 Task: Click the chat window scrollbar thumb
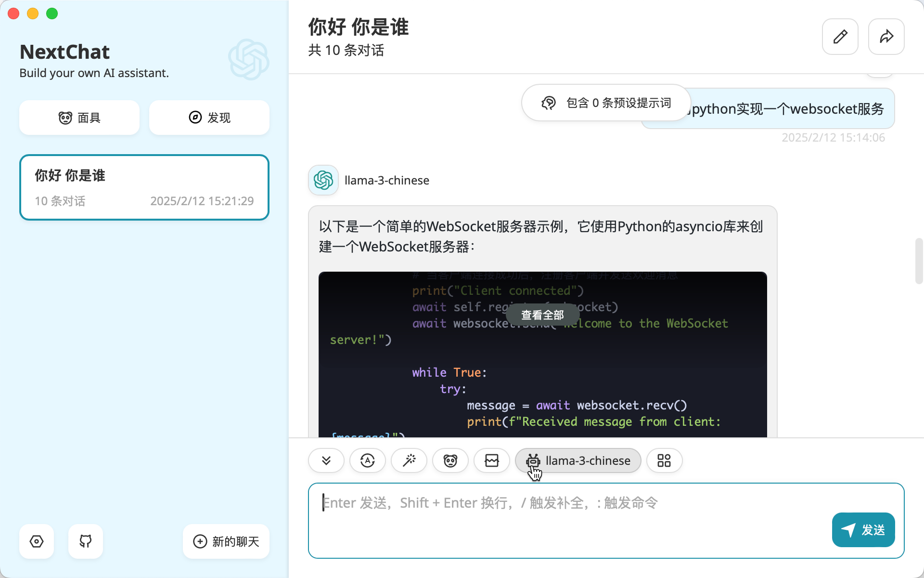point(919,261)
